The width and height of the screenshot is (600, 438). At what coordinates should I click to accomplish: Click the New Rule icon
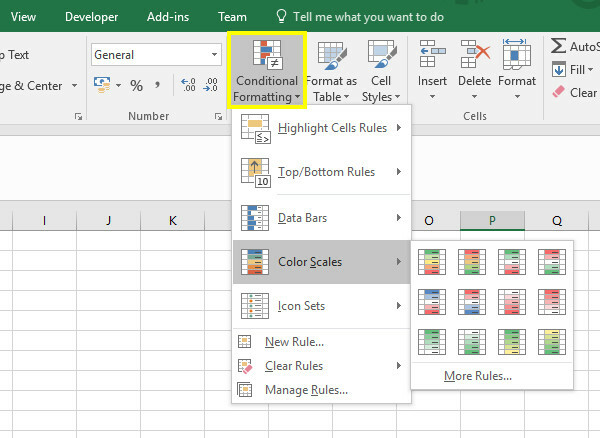(x=245, y=341)
